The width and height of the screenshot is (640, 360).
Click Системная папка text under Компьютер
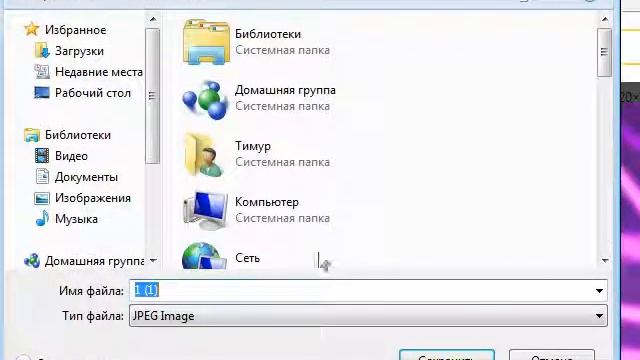(x=282, y=218)
